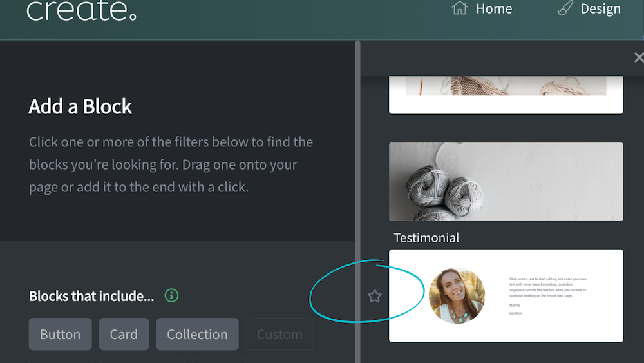Add the Testimonial block with woman's photo

(506, 295)
